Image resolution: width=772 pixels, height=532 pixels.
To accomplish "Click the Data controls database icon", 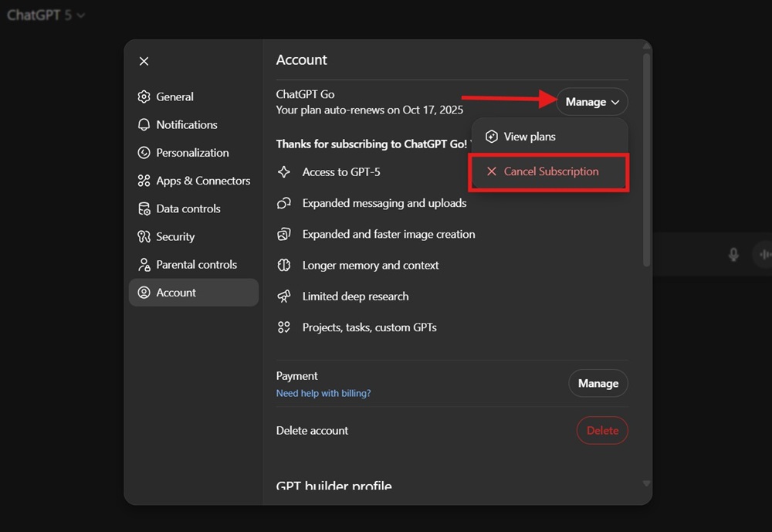I will pos(144,208).
